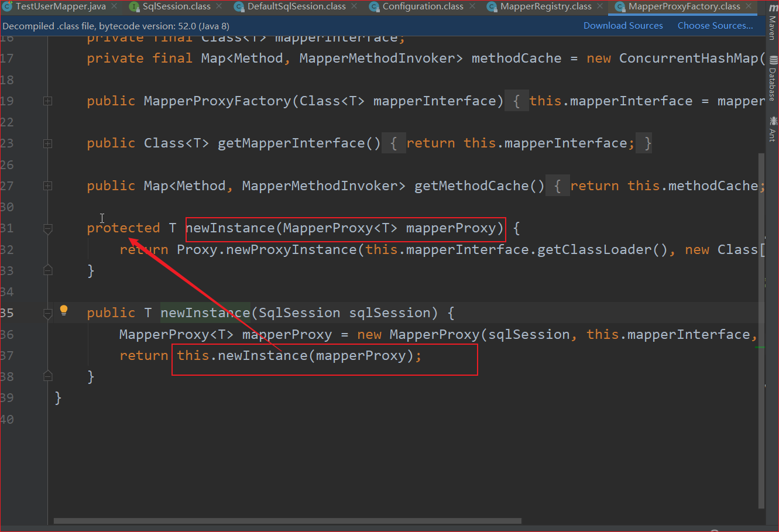Click the editor horizontal scrollbar

pos(287,521)
